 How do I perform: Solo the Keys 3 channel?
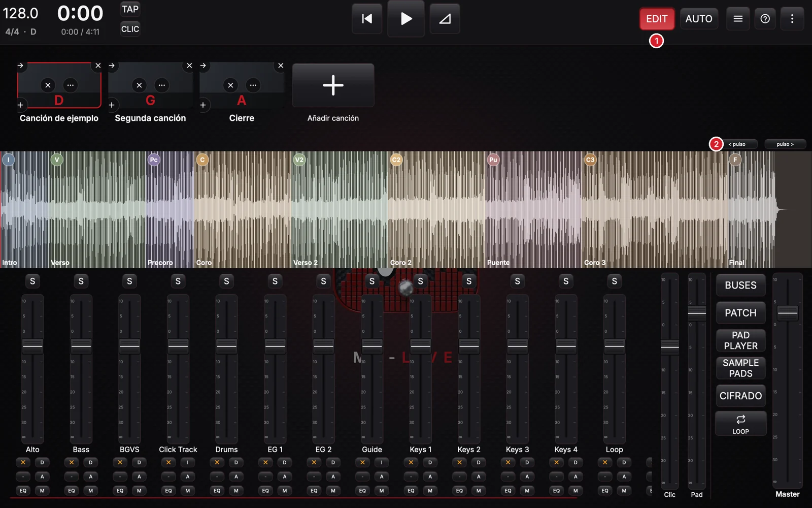518,281
